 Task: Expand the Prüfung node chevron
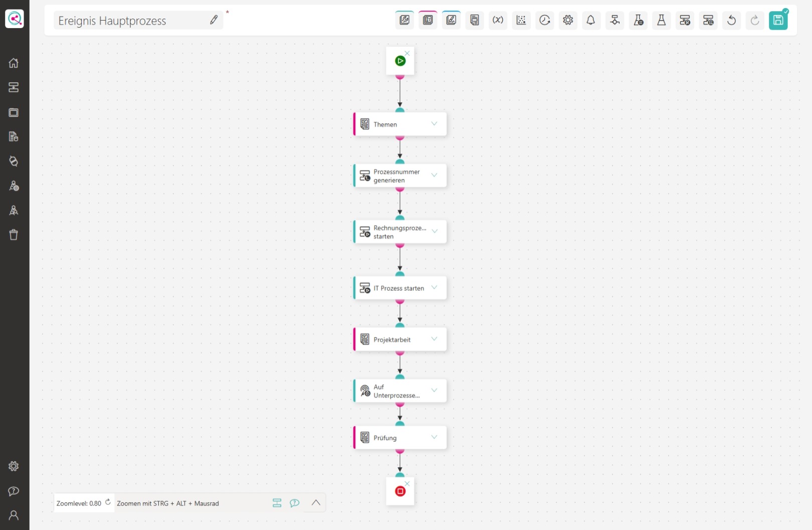[434, 437]
